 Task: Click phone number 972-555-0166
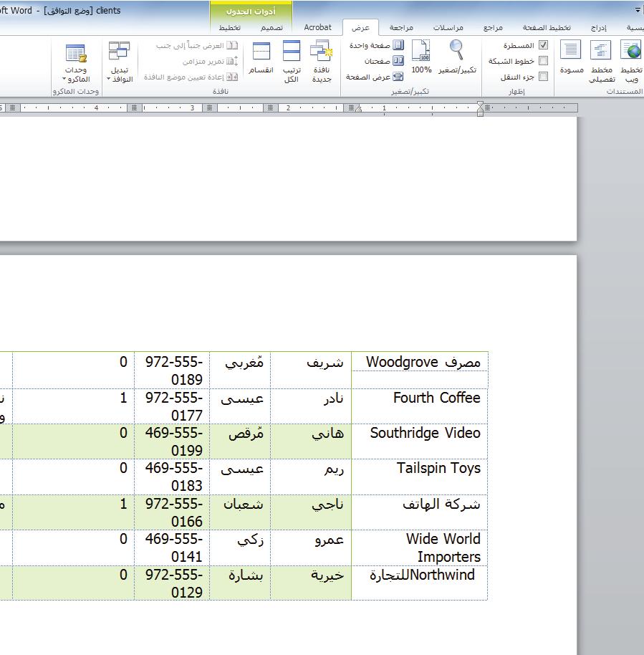pos(174,512)
